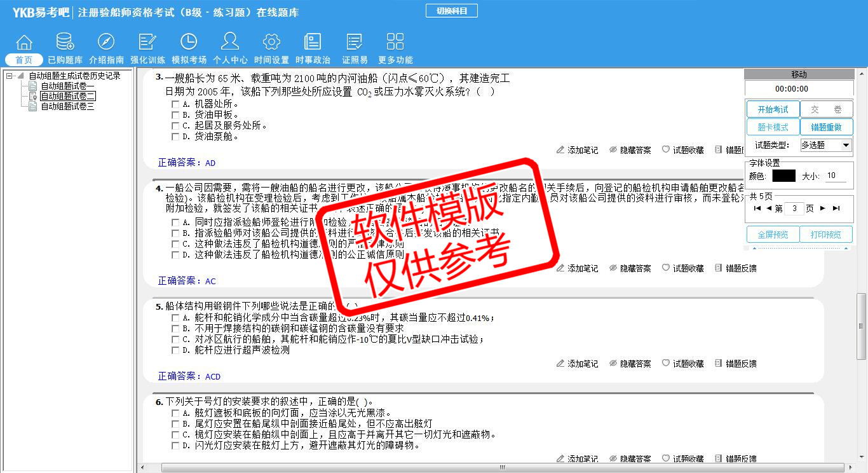The width and height of the screenshot is (868, 473).
Task: Click the 开始考试 button
Action: click(x=773, y=109)
